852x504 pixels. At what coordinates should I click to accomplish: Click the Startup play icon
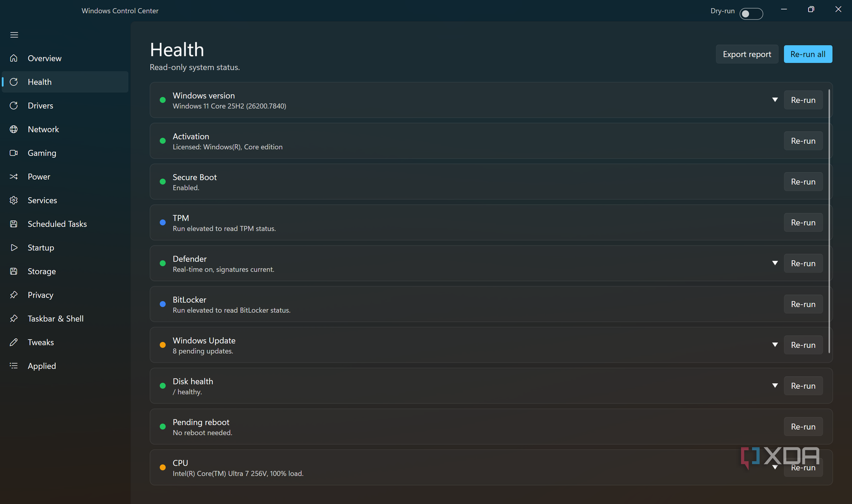pyautogui.click(x=14, y=248)
